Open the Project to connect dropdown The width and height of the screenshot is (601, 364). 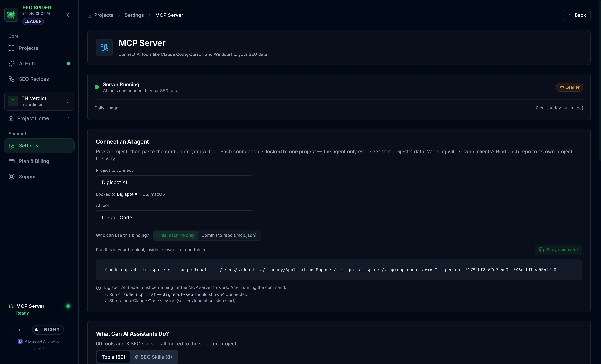tap(175, 183)
